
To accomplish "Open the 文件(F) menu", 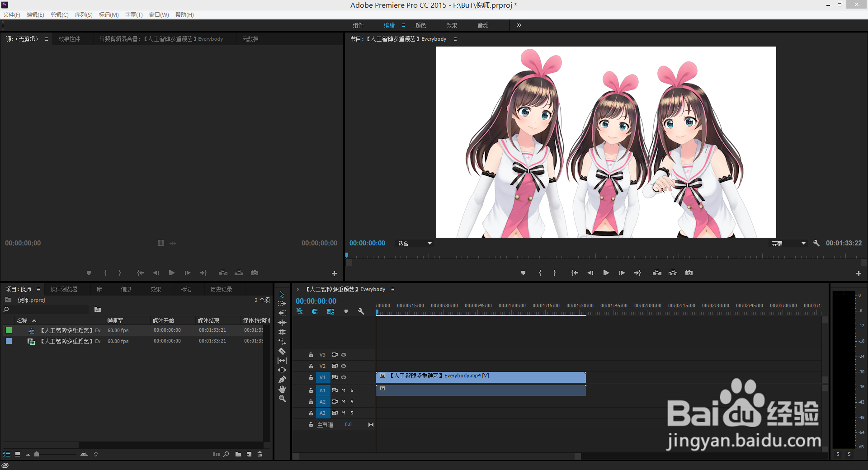I will (x=12, y=15).
